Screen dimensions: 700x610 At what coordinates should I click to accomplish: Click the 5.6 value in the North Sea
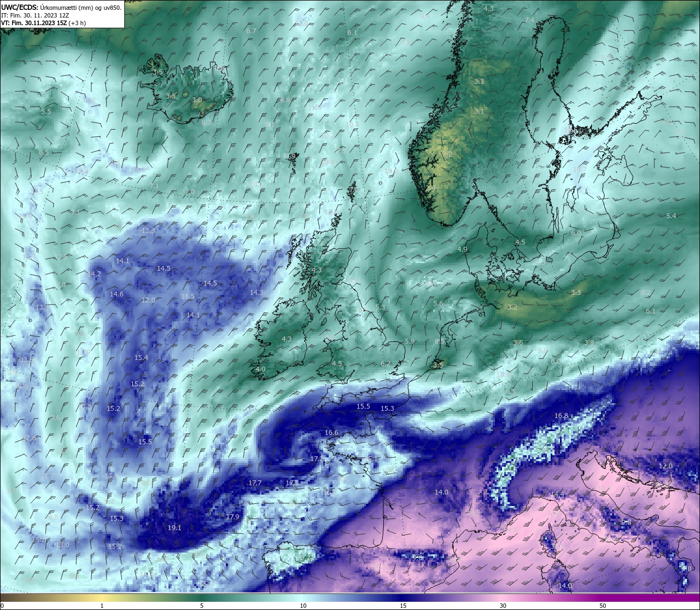coord(438,304)
